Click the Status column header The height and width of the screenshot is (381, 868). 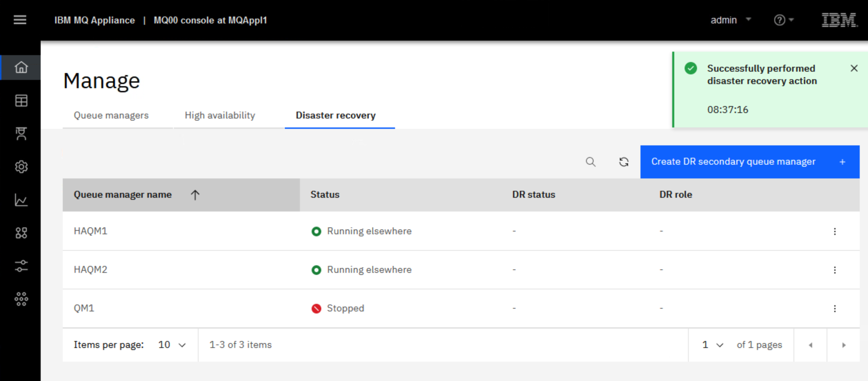tap(325, 195)
